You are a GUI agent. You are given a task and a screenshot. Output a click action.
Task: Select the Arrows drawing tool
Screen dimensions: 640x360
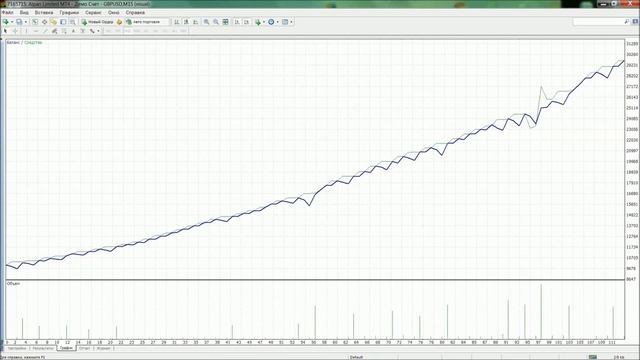click(x=92, y=31)
